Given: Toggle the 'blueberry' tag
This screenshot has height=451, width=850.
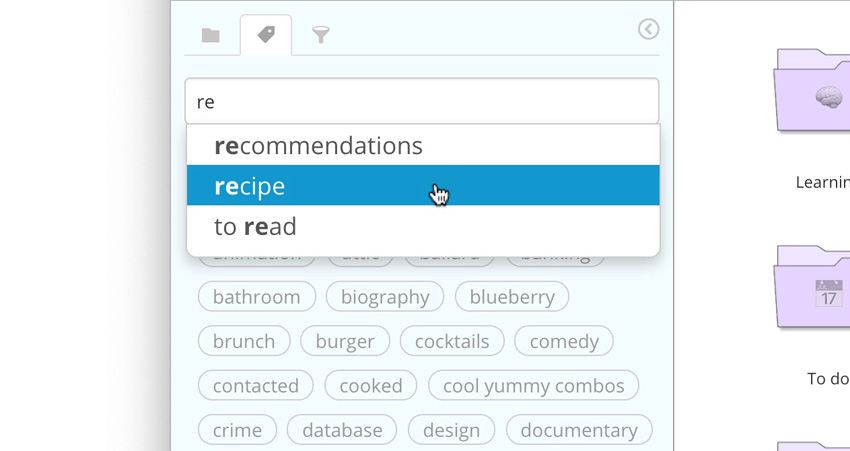Looking at the screenshot, I should click(x=512, y=297).
